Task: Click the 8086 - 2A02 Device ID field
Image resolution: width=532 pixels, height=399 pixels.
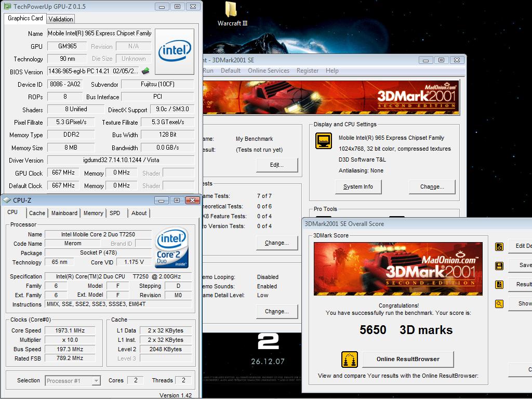Action: pos(65,84)
